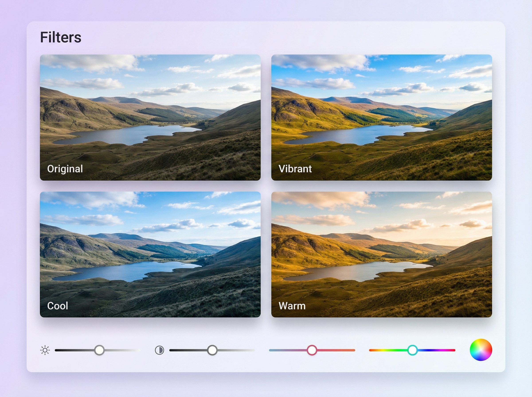Viewport: 532px width, 397px height.
Task: Click the 'Warm' label text
Action: click(292, 306)
